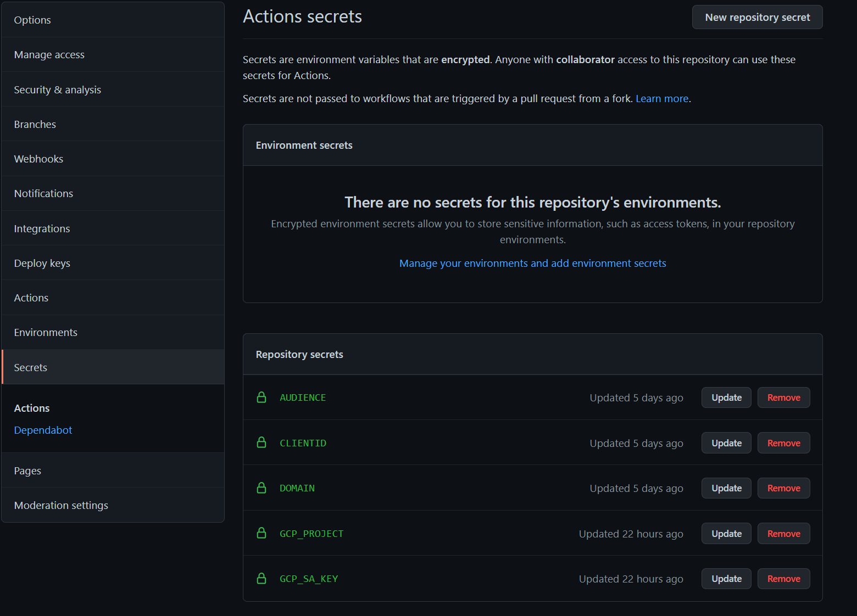The height and width of the screenshot is (616, 857).
Task: Click the lock icon beside AUDIENCE secret
Action: point(261,397)
